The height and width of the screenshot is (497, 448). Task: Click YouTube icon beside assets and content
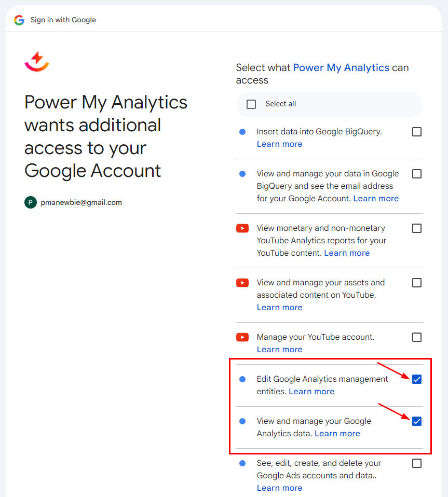[242, 283]
